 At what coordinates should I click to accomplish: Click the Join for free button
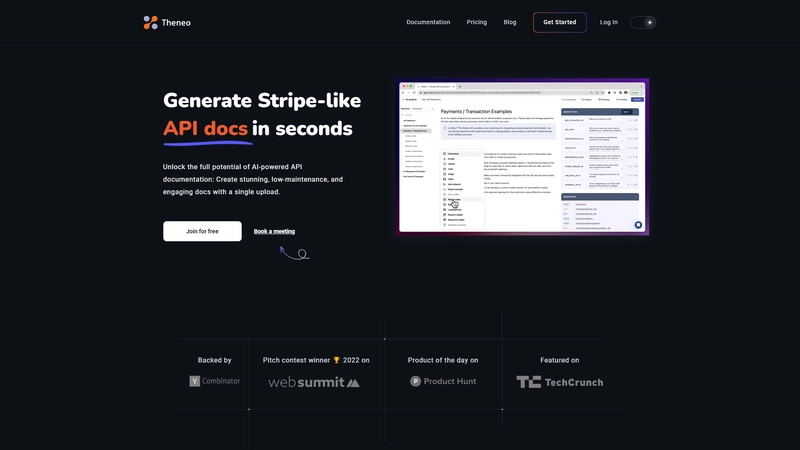[x=202, y=231]
